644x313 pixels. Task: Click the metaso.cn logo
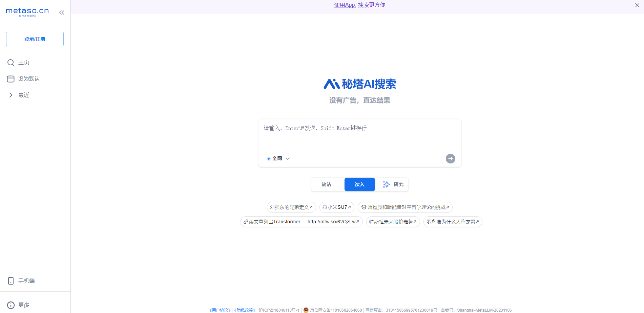pos(27,12)
